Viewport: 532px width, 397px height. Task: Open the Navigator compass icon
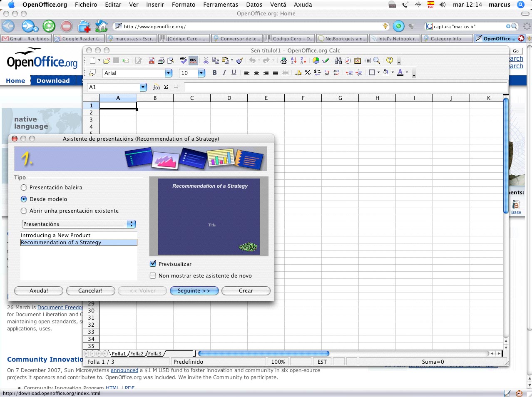point(348,61)
